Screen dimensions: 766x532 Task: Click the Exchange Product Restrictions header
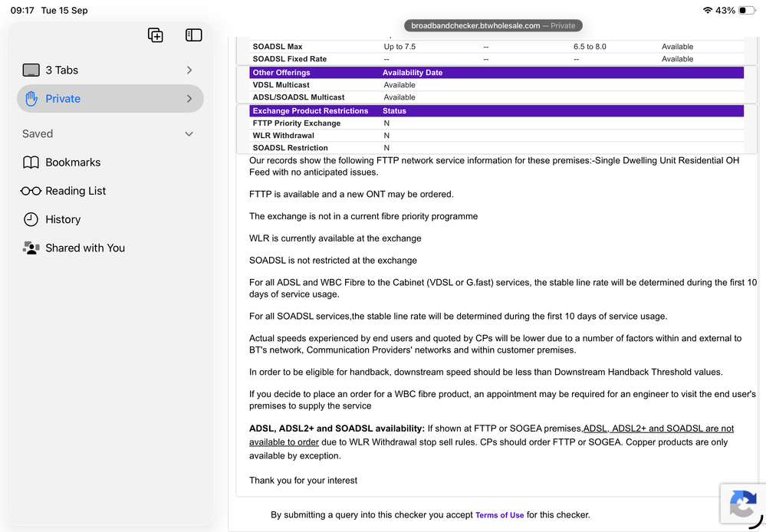(x=311, y=111)
